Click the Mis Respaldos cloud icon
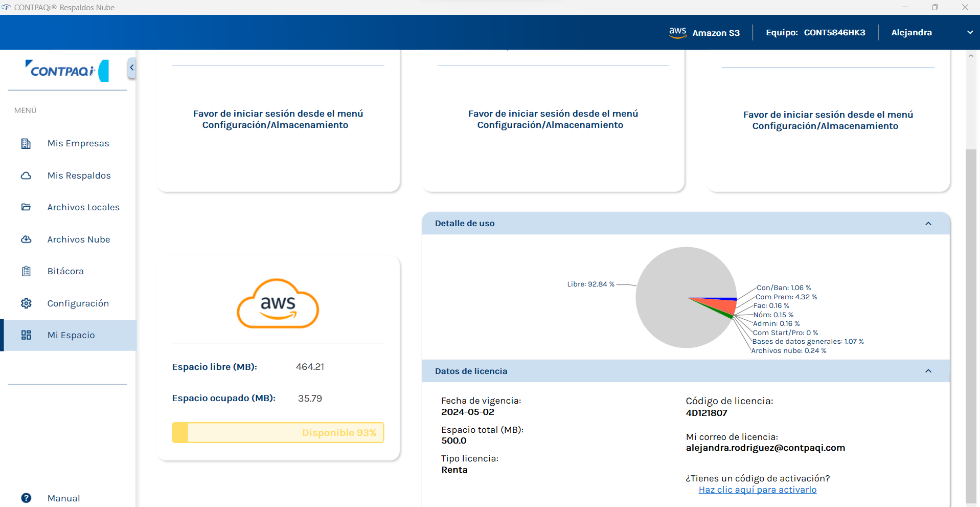Viewport: 980px width, 507px height. pos(26,175)
